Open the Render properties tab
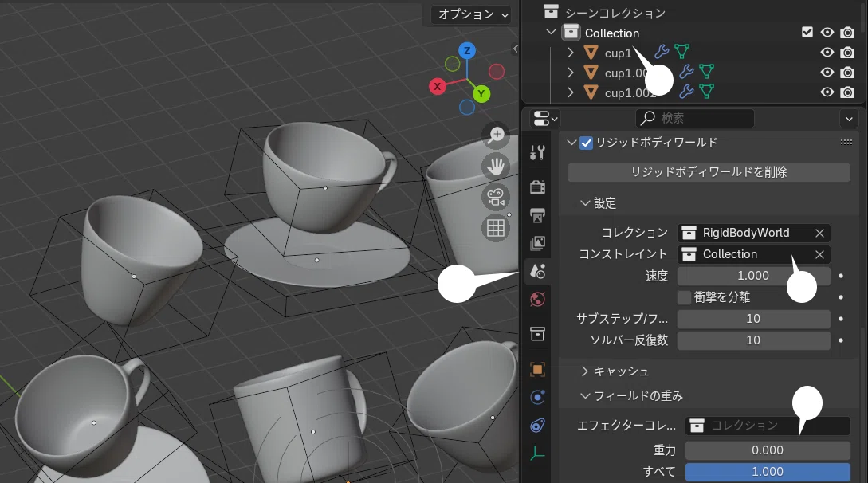Viewport: 868px width, 483px height. tap(537, 187)
